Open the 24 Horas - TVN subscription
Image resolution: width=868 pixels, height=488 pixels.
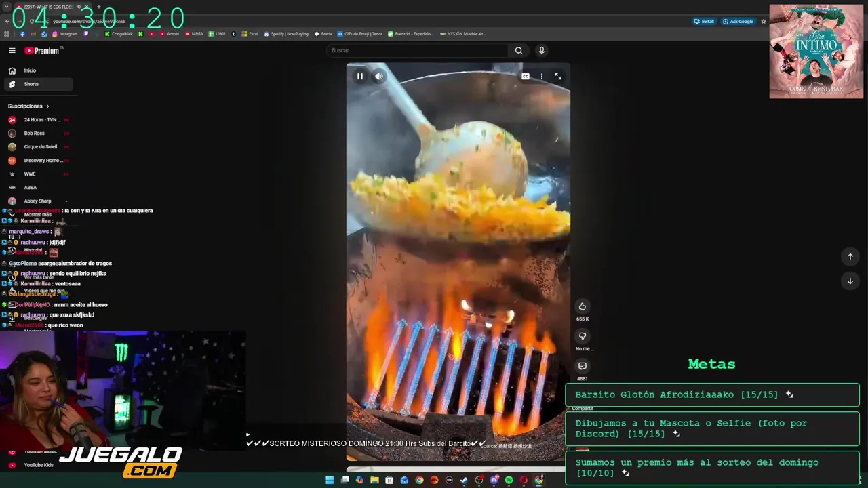point(37,120)
